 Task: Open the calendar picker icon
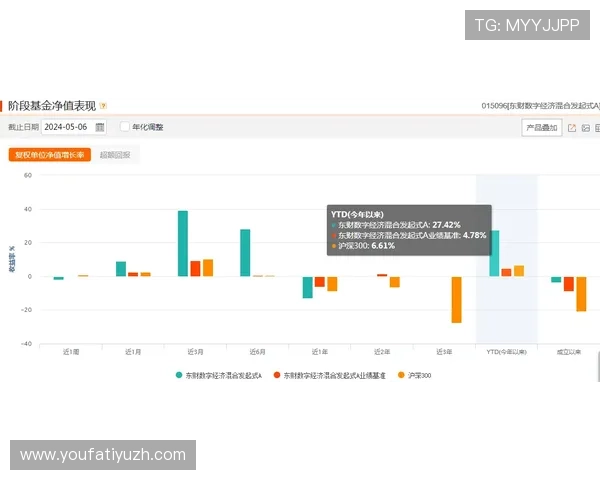(x=99, y=127)
